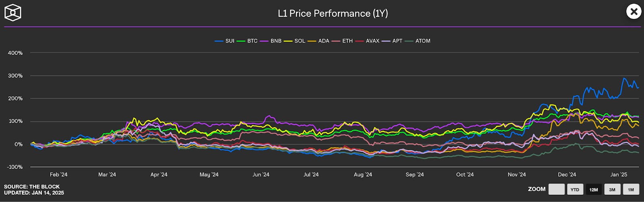The width and height of the screenshot is (644, 202).
Task: Click The Block cube logo
Action: [x=13, y=13]
